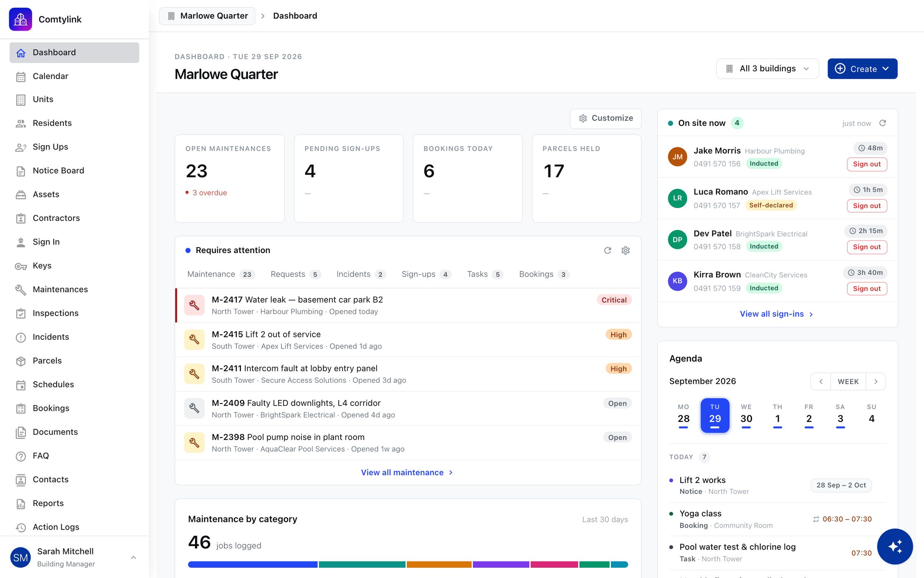Open Parcels in the sidebar
The image size is (924, 578).
(x=74, y=360)
